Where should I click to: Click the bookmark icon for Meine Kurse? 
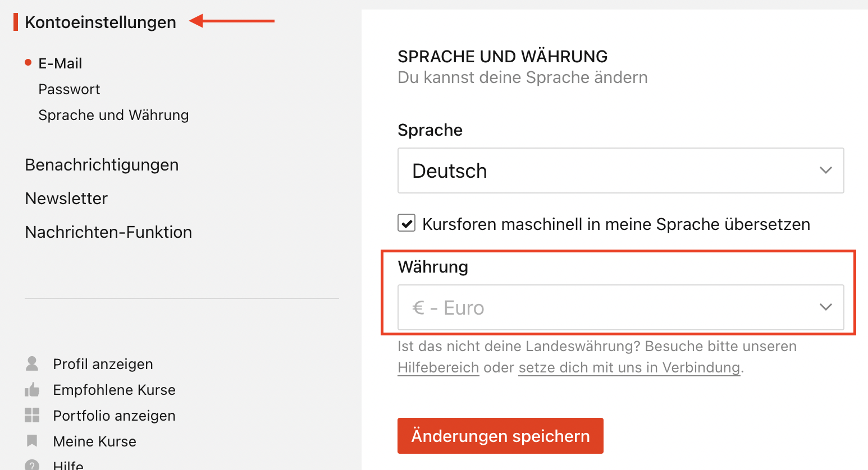pos(32,441)
